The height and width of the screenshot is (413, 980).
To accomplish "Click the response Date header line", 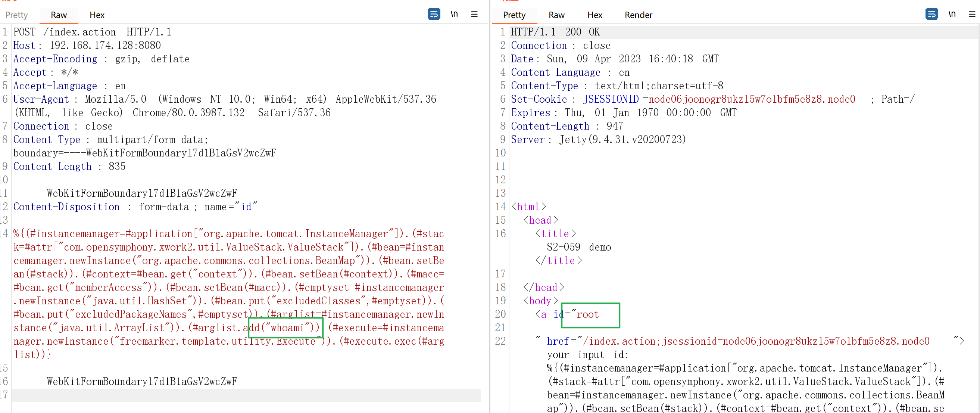I will [x=615, y=59].
